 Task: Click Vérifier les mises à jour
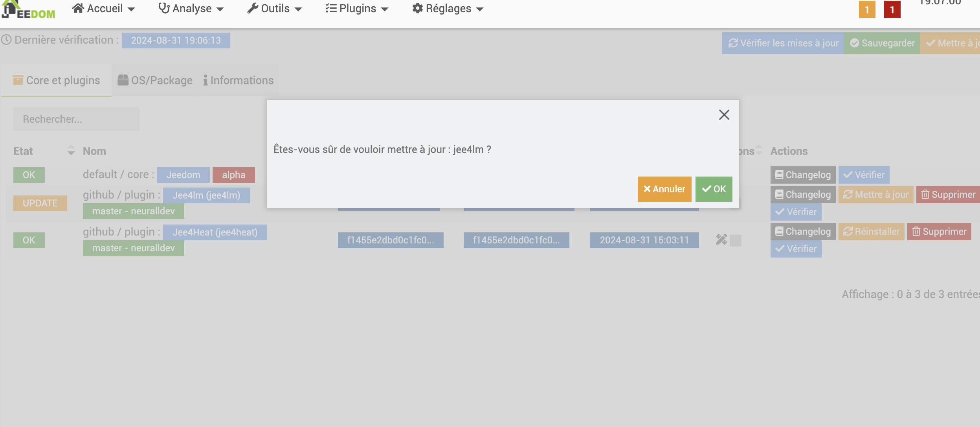click(783, 43)
